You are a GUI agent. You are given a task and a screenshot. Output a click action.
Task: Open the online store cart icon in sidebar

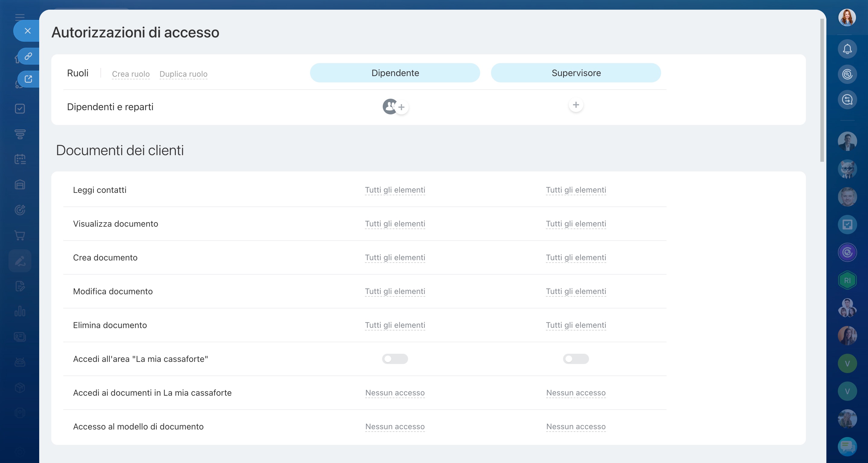20,235
